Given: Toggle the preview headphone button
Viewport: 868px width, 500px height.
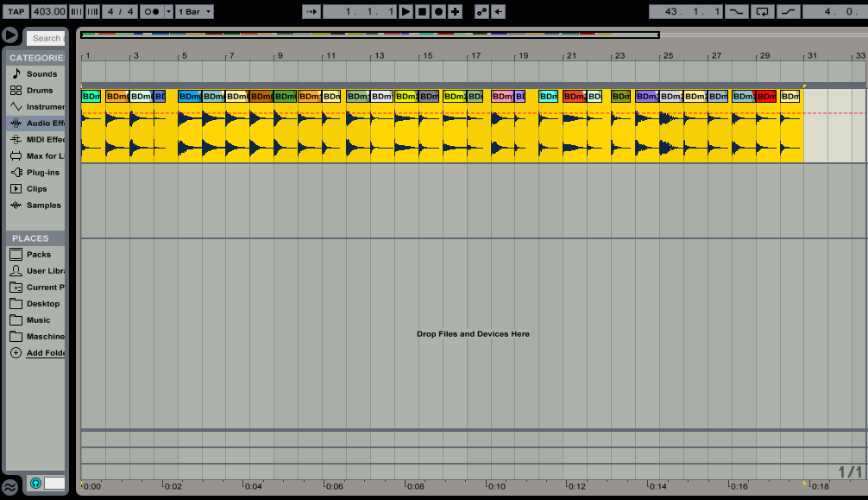Looking at the screenshot, I should click(35, 484).
